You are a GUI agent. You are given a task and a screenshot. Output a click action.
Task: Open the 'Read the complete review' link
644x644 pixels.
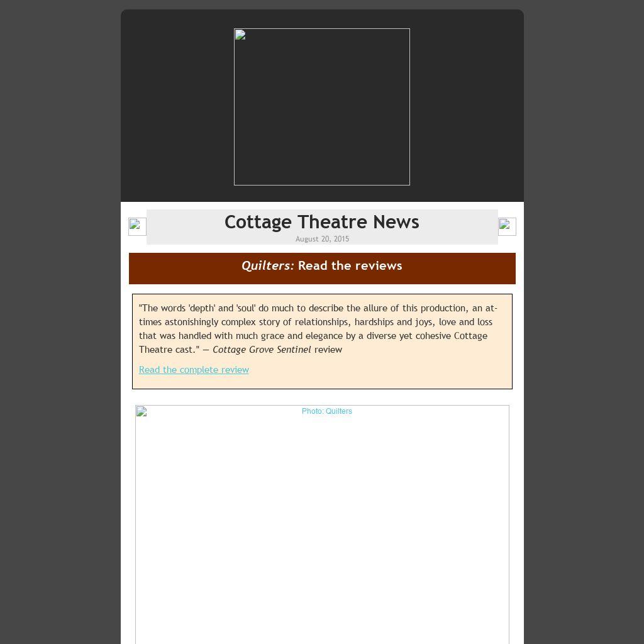coord(194,370)
